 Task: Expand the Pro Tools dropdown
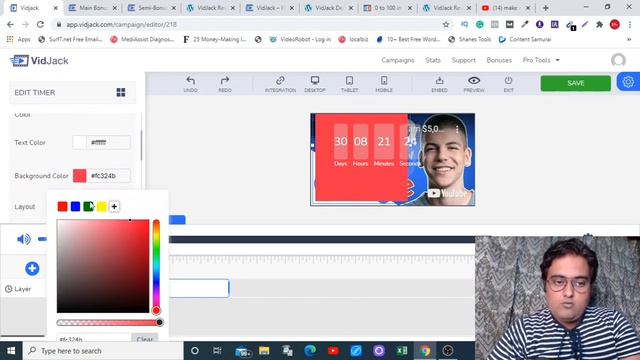[x=541, y=60]
